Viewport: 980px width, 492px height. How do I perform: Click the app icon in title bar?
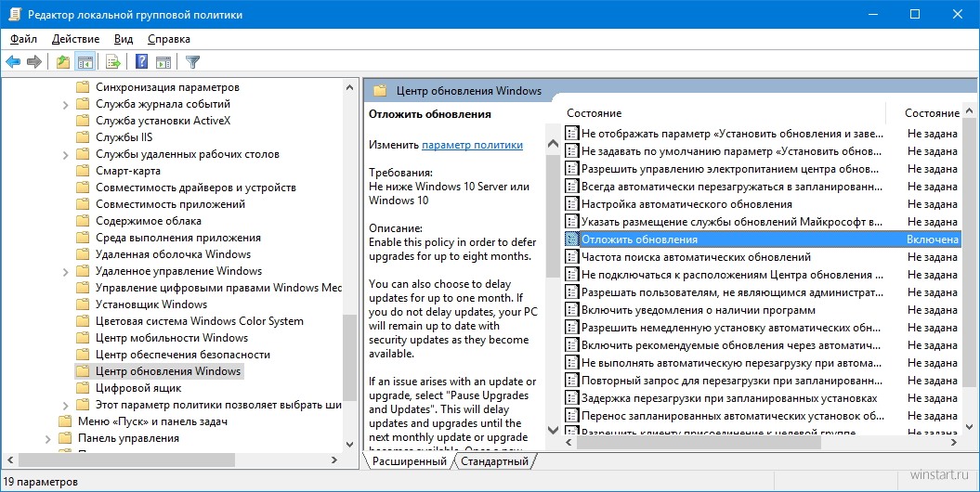[14, 14]
